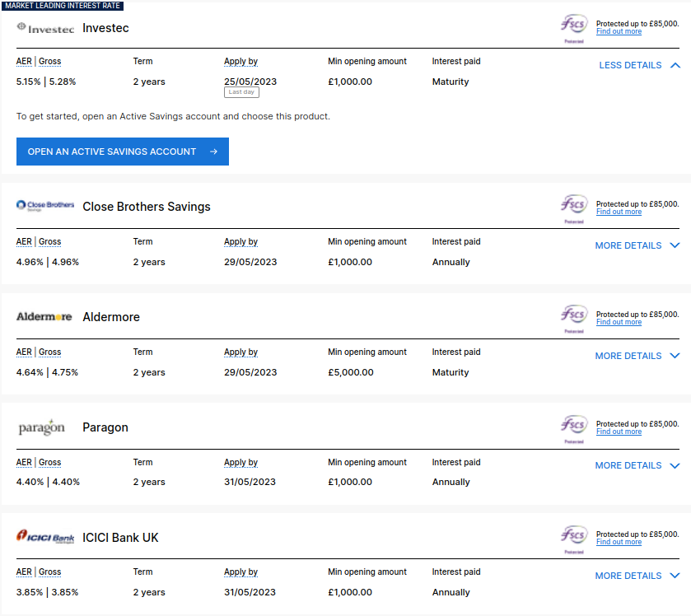Click Gross term in Aldermore card
Screen dimensions: 691x616
(x=49, y=352)
